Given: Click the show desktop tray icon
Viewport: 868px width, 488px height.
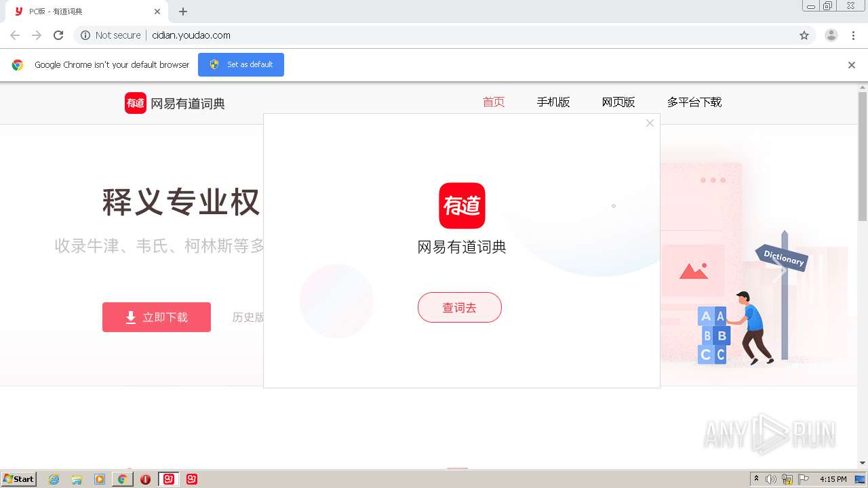Looking at the screenshot, I should pos(861,479).
